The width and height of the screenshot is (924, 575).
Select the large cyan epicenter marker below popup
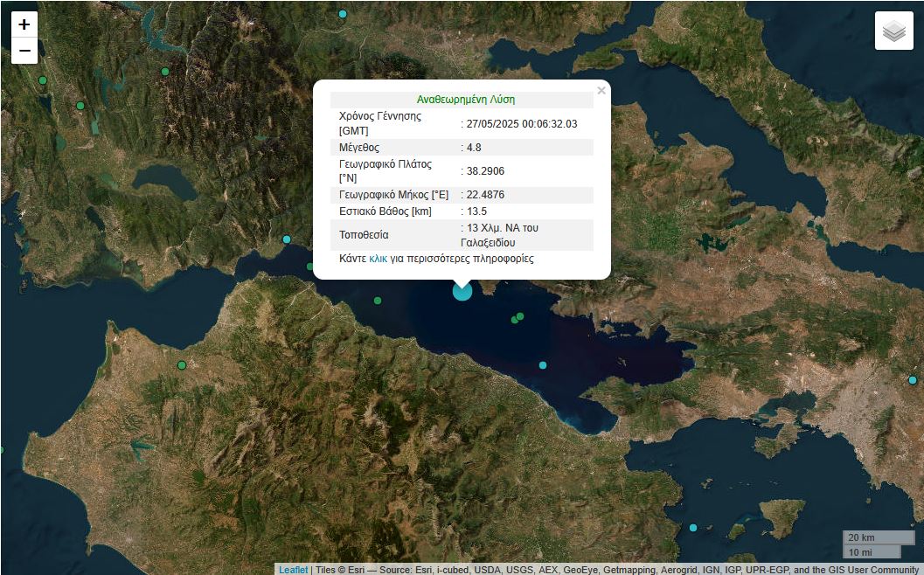pos(462,291)
